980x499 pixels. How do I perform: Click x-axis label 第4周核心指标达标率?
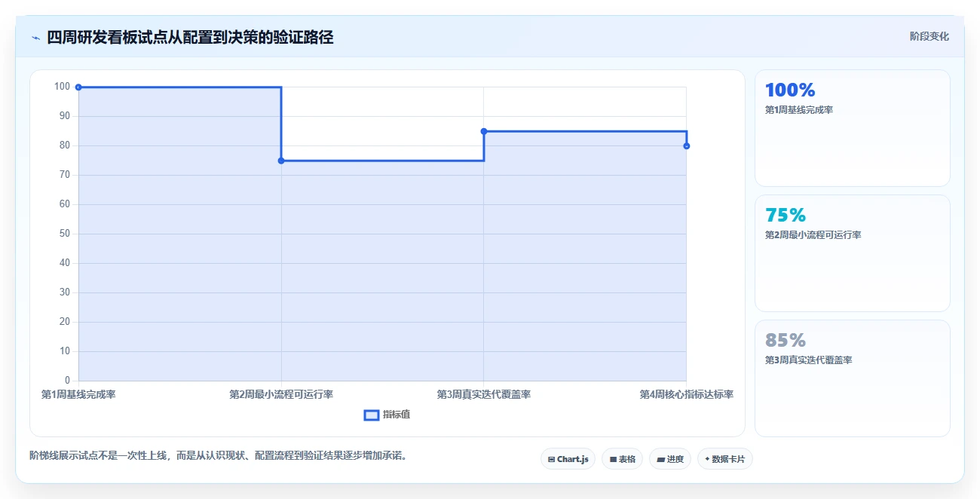(x=687, y=394)
